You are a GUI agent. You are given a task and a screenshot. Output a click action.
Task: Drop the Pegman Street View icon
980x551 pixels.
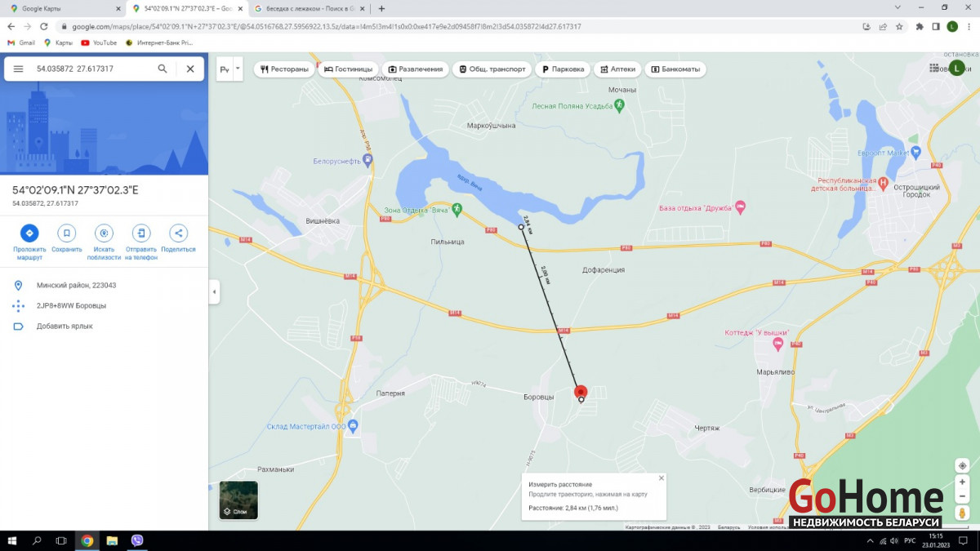962,513
